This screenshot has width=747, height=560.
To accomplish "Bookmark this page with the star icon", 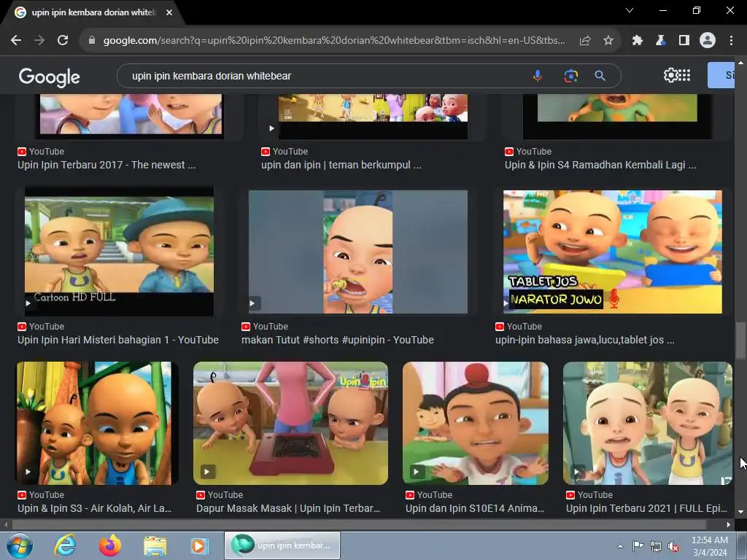I will coord(608,41).
